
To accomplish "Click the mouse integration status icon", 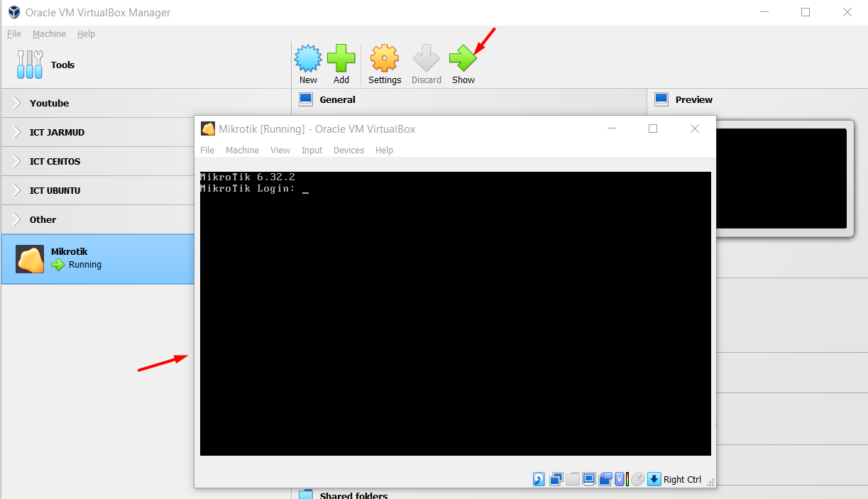I will coord(638,479).
